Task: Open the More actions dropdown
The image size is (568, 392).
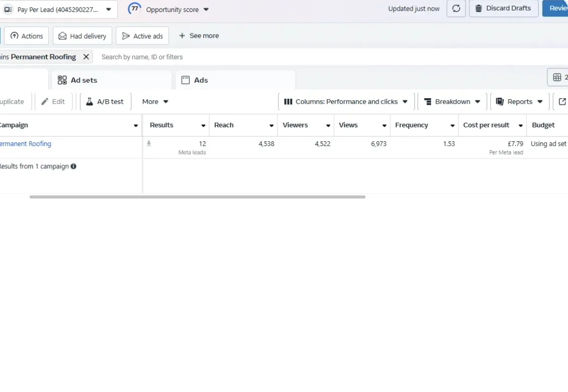Action: click(155, 102)
